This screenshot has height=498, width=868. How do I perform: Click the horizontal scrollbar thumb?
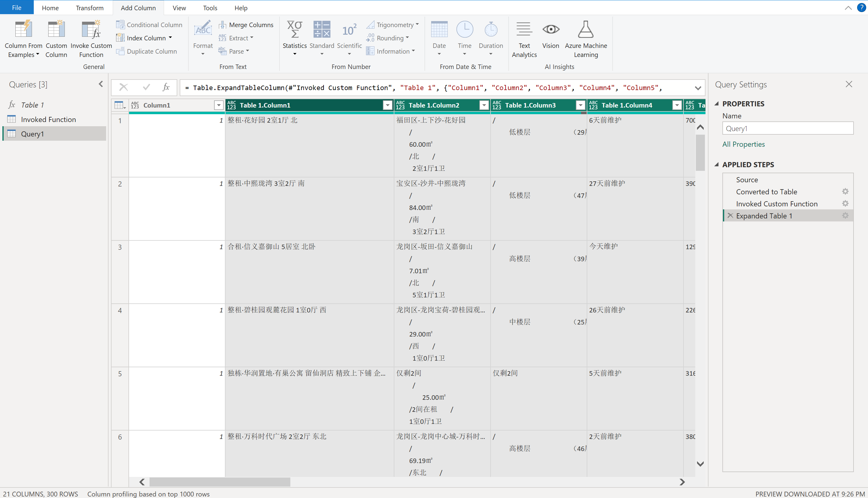point(220,482)
